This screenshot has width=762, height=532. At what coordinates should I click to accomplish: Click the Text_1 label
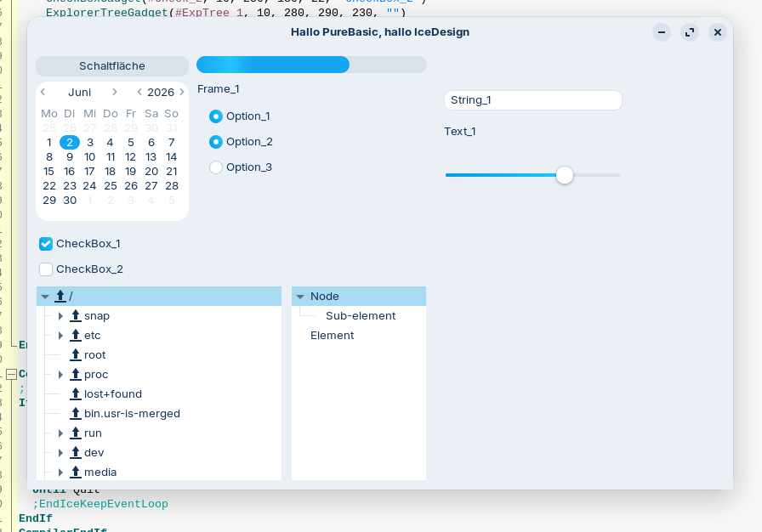click(x=460, y=132)
